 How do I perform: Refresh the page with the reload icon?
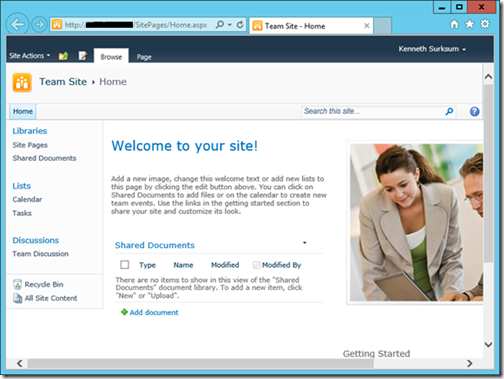pos(240,25)
